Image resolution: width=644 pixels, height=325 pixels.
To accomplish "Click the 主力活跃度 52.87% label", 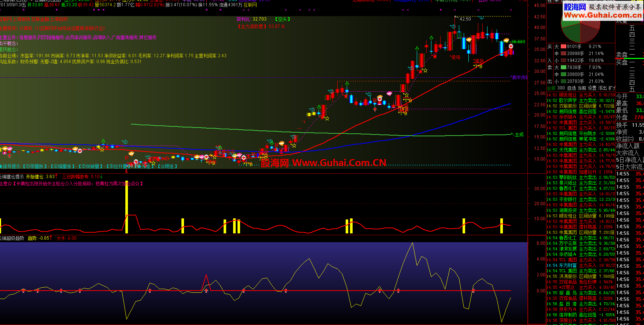I will click(x=261, y=26).
